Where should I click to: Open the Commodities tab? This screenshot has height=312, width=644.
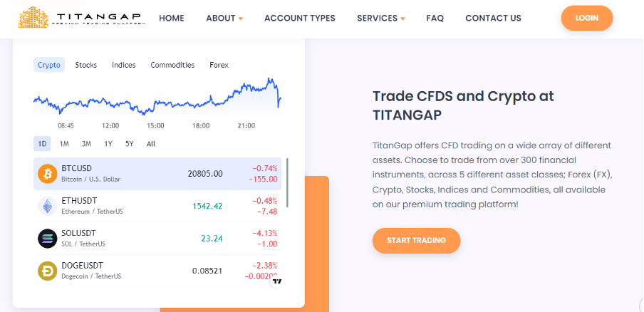tap(172, 65)
